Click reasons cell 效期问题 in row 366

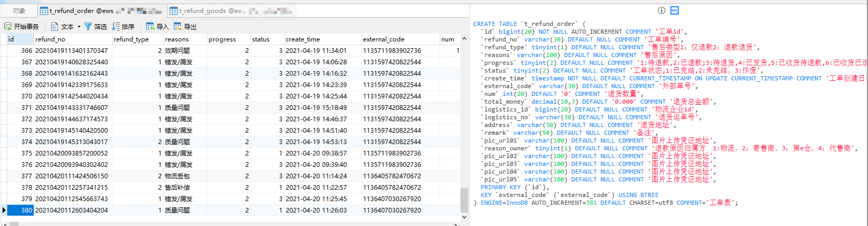[185, 50]
